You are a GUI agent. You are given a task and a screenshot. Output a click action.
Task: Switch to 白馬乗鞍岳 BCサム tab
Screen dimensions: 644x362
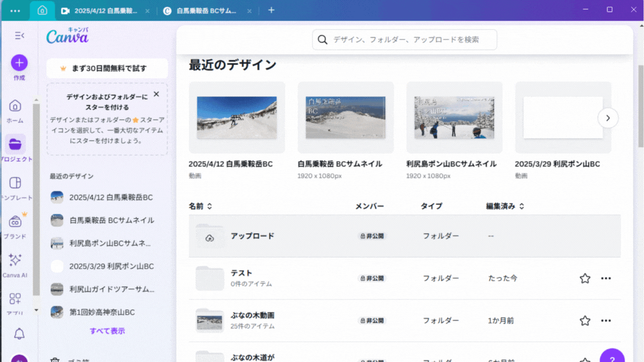[206, 11]
